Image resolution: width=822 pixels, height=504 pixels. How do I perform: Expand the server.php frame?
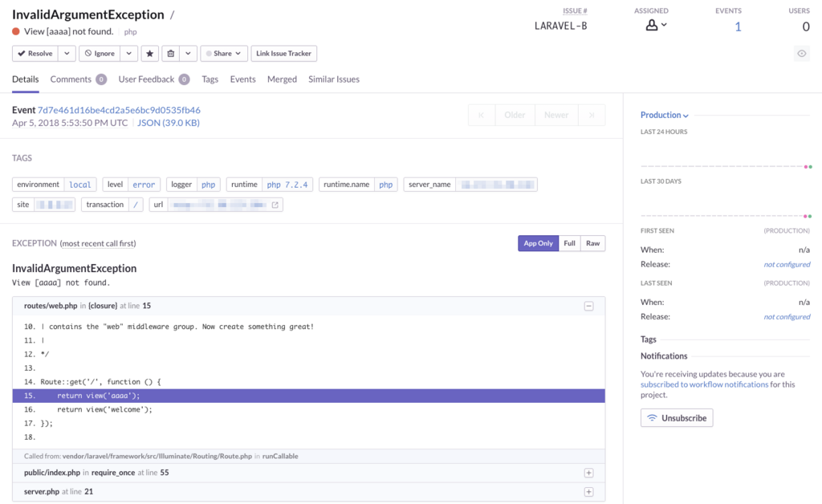pyautogui.click(x=588, y=492)
